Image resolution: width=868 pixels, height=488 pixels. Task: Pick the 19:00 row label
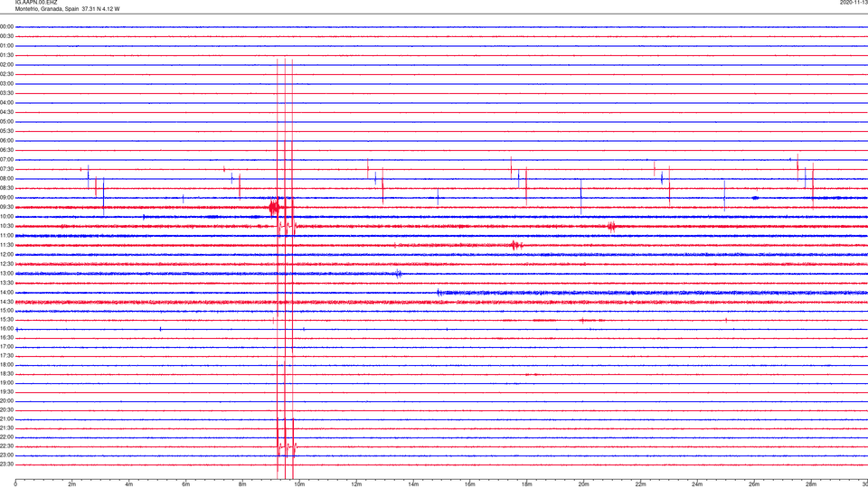coord(6,383)
